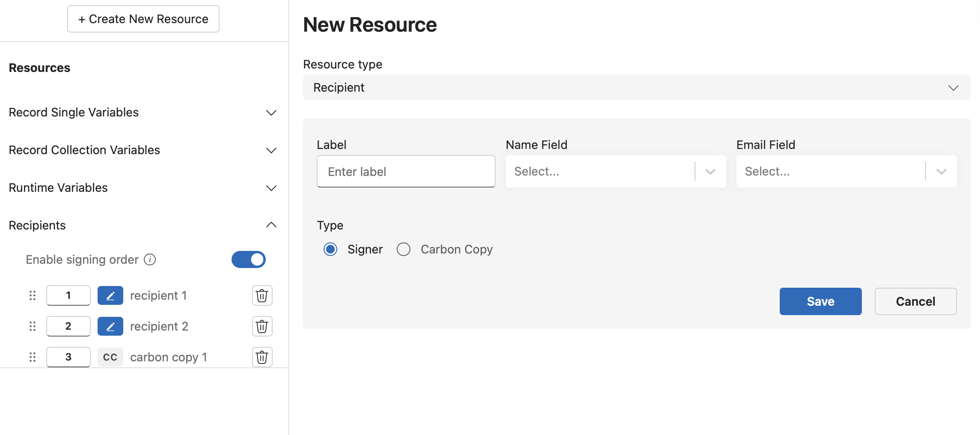Expand Record Single Variables section
The height and width of the screenshot is (435, 980).
[x=143, y=112]
